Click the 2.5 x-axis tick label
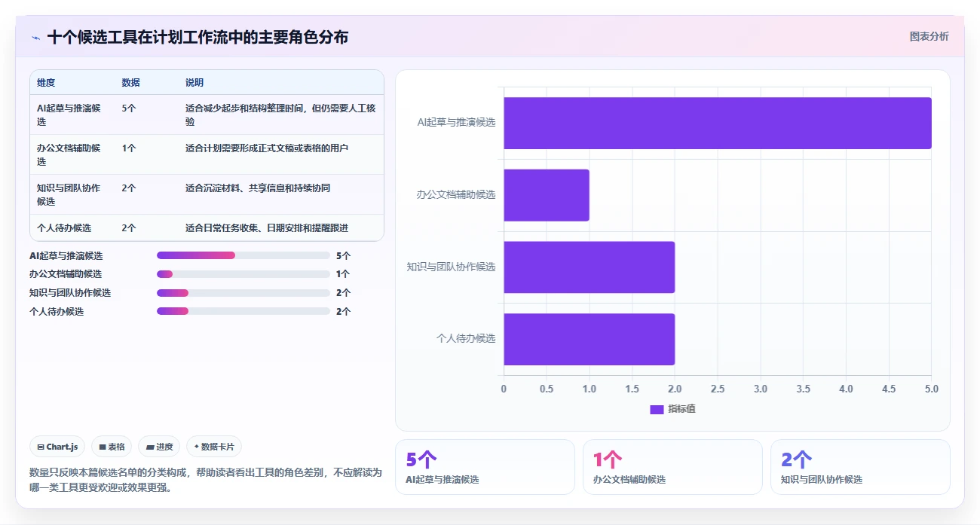Image resolution: width=980 pixels, height=525 pixels. pyautogui.click(x=718, y=389)
